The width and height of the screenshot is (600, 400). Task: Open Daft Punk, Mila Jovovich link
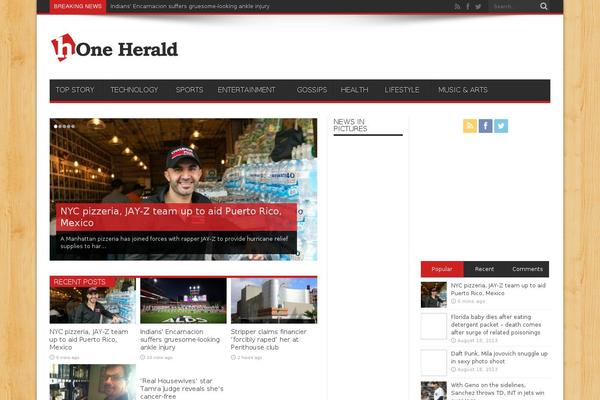(x=499, y=358)
